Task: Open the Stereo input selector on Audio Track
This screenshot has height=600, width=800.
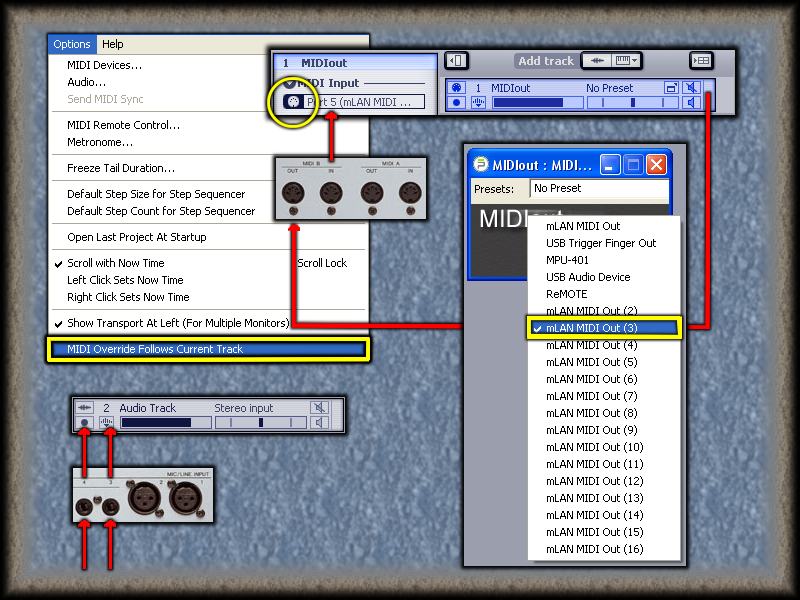Action: tap(243, 408)
